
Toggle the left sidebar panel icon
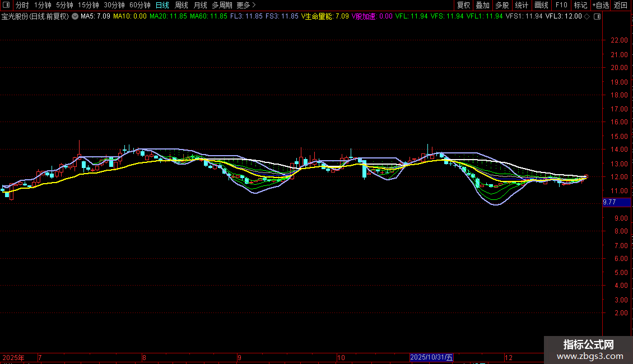6,5
